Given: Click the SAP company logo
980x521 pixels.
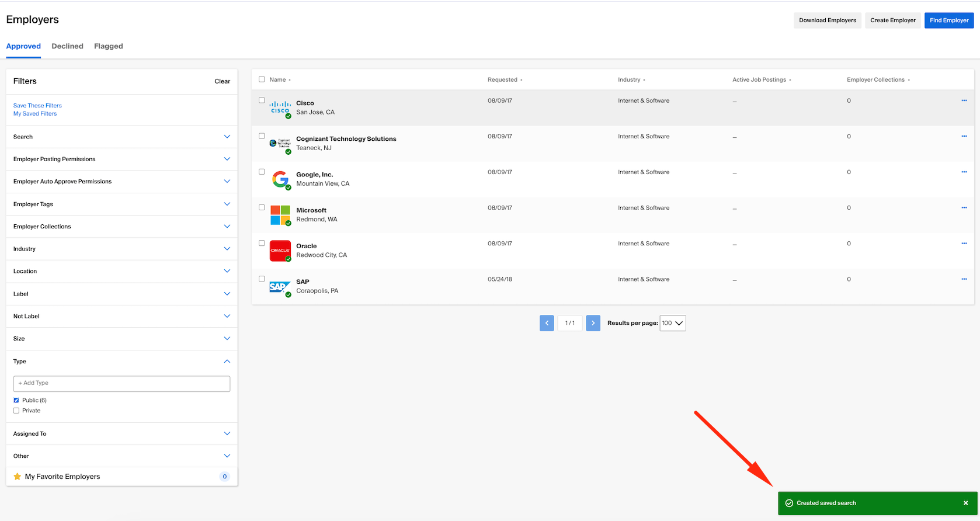Looking at the screenshot, I should click(280, 286).
